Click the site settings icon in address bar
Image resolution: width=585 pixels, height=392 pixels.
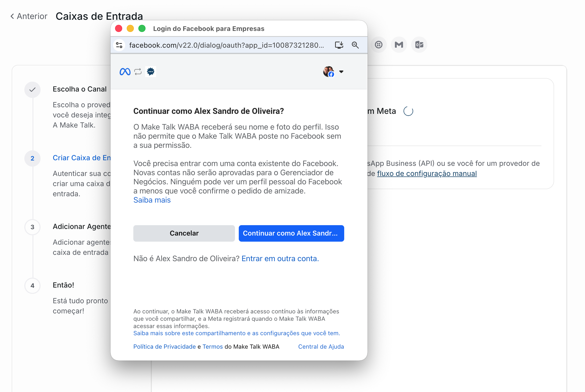(119, 45)
